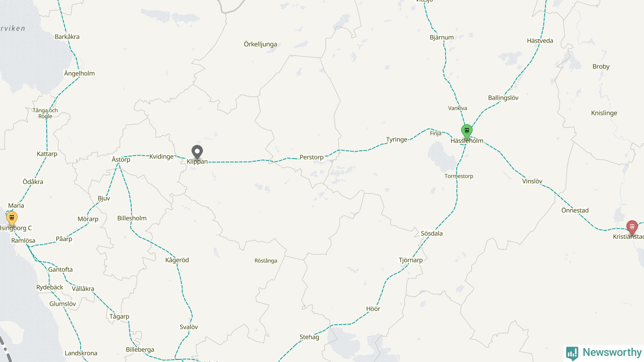Click the Newsworthy logo icon
Viewport: 644px width, 362px height.
point(572,353)
